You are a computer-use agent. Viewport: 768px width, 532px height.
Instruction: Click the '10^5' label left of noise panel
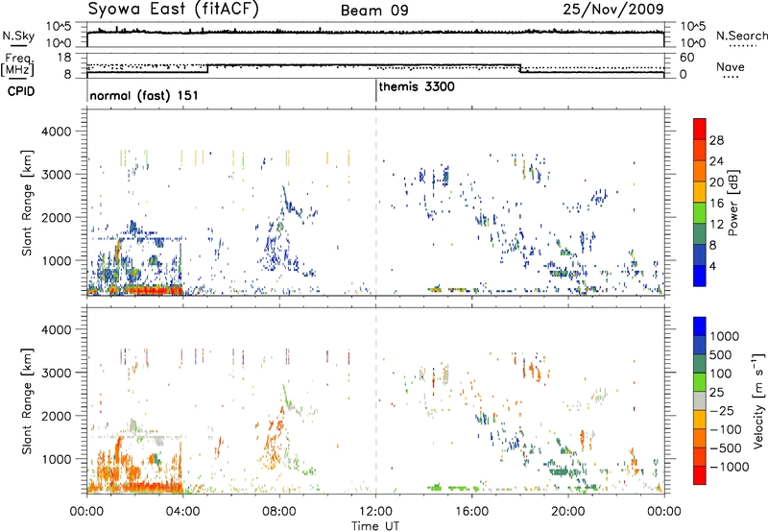[59, 27]
